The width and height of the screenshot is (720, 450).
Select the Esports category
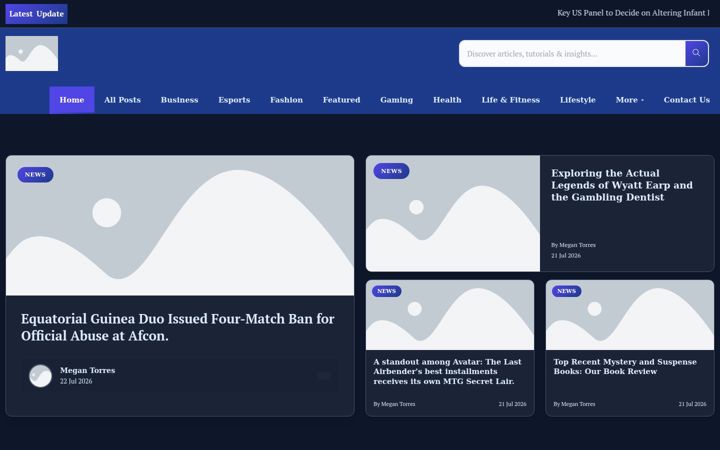pos(234,100)
